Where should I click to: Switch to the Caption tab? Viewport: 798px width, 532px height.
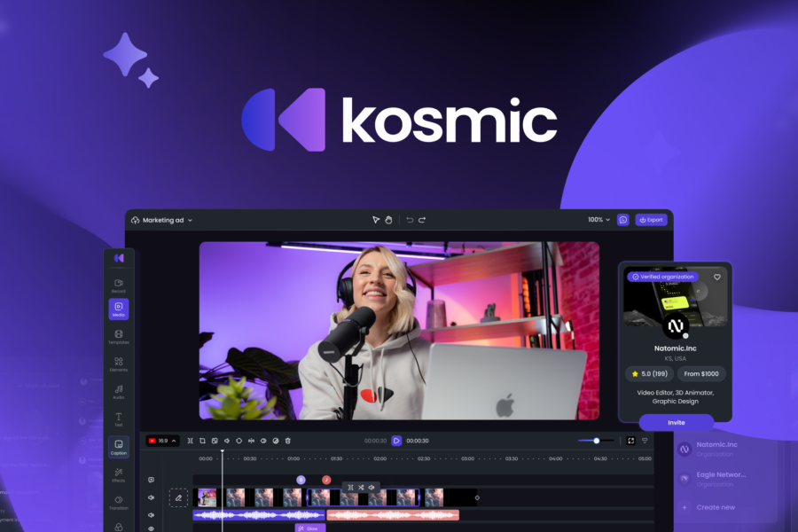(x=118, y=447)
